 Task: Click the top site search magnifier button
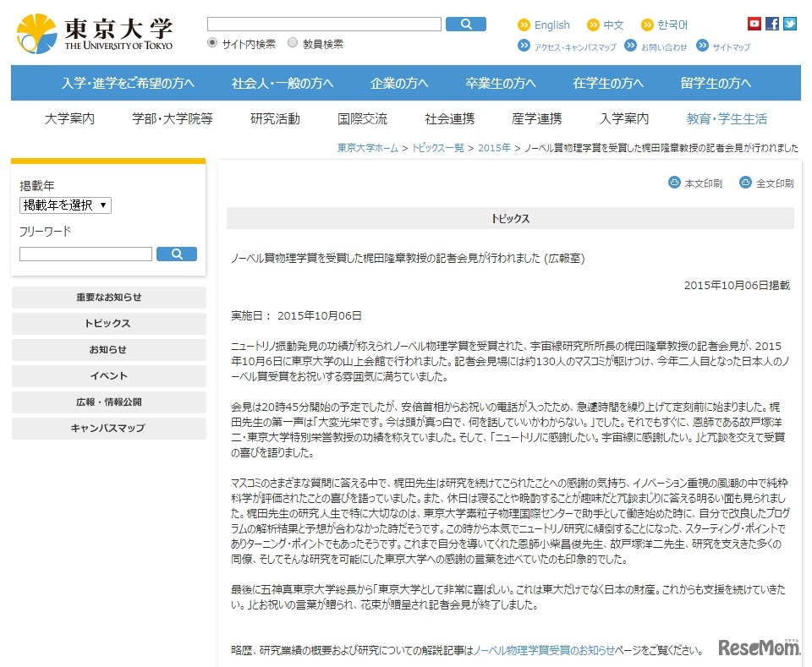466,25
